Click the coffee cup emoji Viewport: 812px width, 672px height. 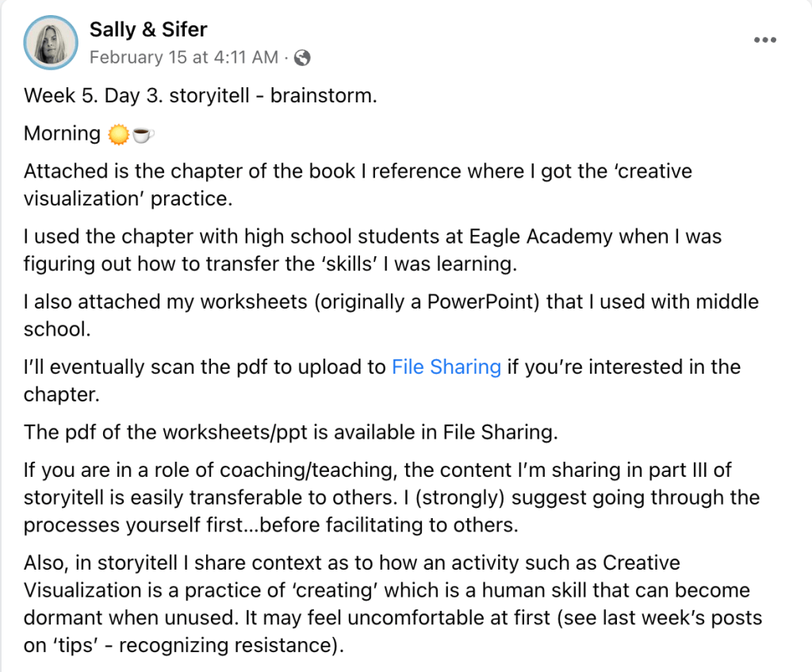[143, 134]
